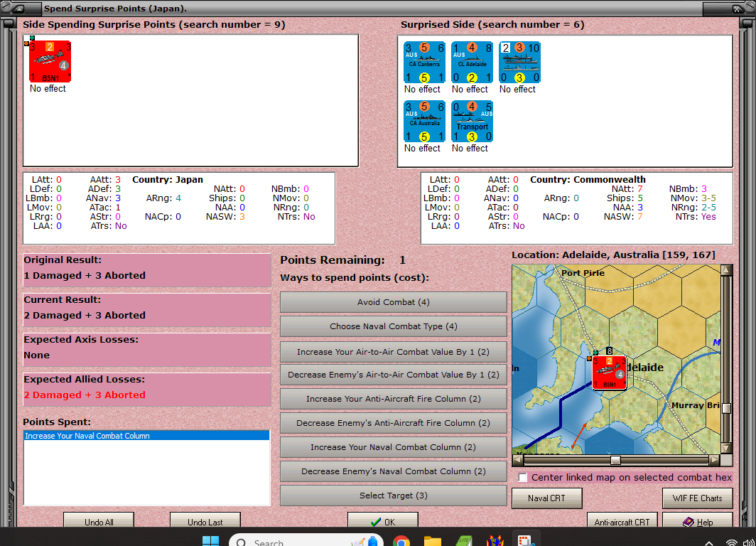Screen dimensions: 756x546
Task: Select the CA Canberra ship counter
Action: [424, 63]
